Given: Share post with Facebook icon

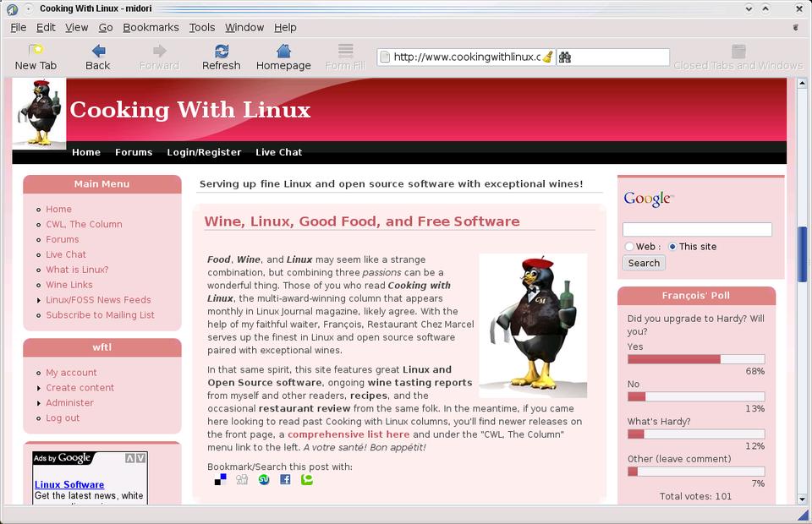Looking at the screenshot, I should click(285, 479).
